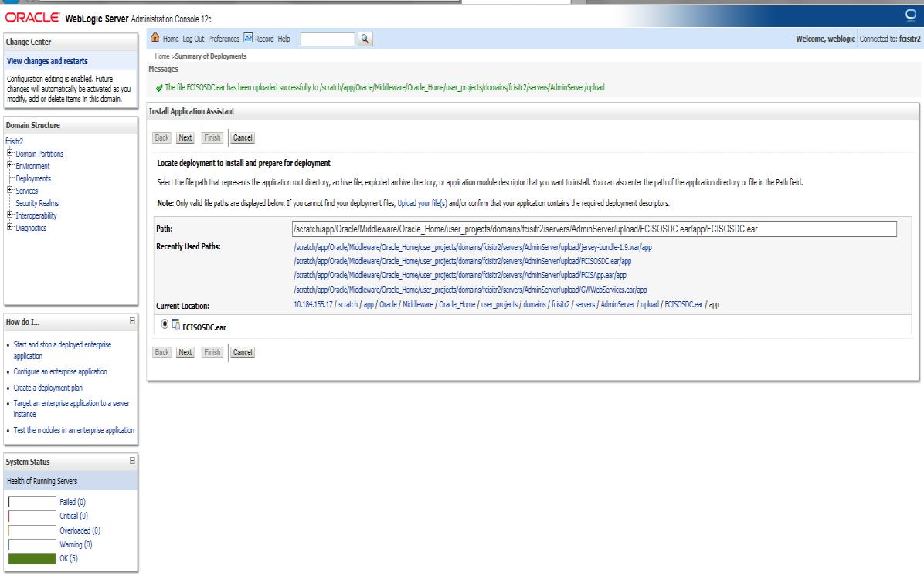Screen dimensions: 924x576
Task: Click 10.184.155.17 in Current Location
Action: tap(313, 304)
